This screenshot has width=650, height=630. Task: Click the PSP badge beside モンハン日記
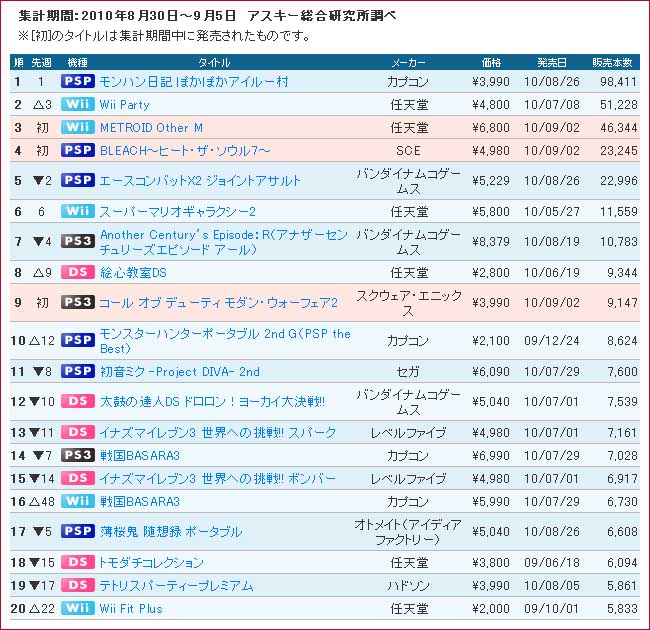pyautogui.click(x=78, y=81)
